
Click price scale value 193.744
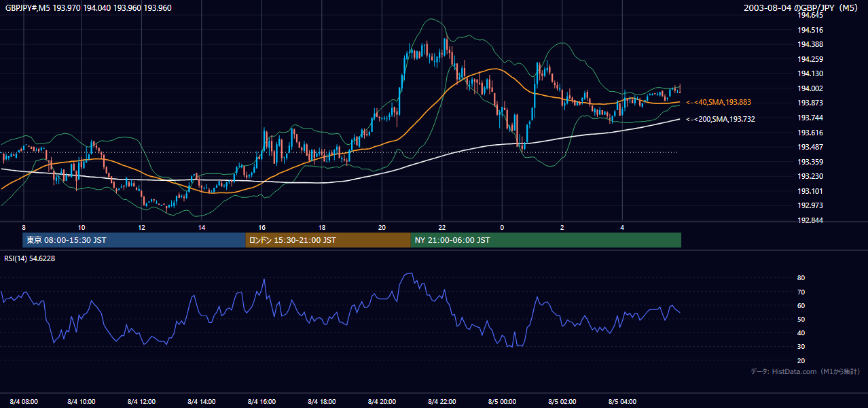click(x=810, y=118)
